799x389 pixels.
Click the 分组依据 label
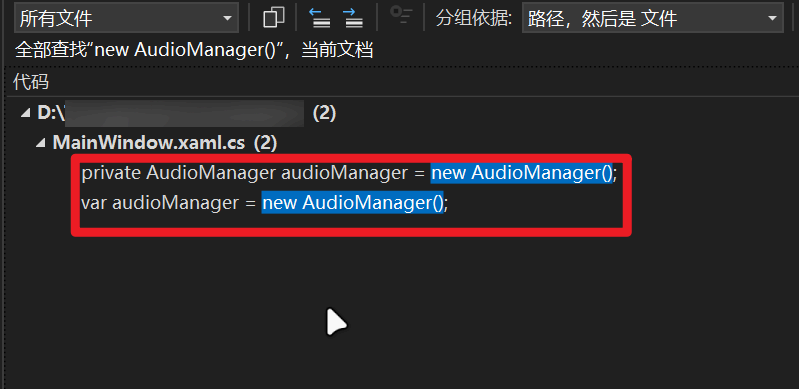click(474, 19)
